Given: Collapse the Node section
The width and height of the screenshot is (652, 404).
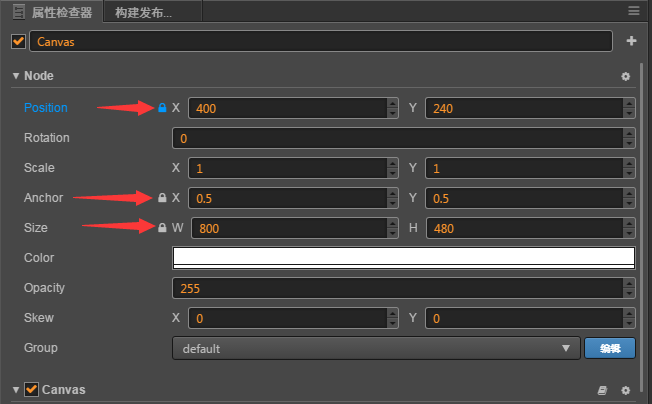Looking at the screenshot, I should coord(16,76).
